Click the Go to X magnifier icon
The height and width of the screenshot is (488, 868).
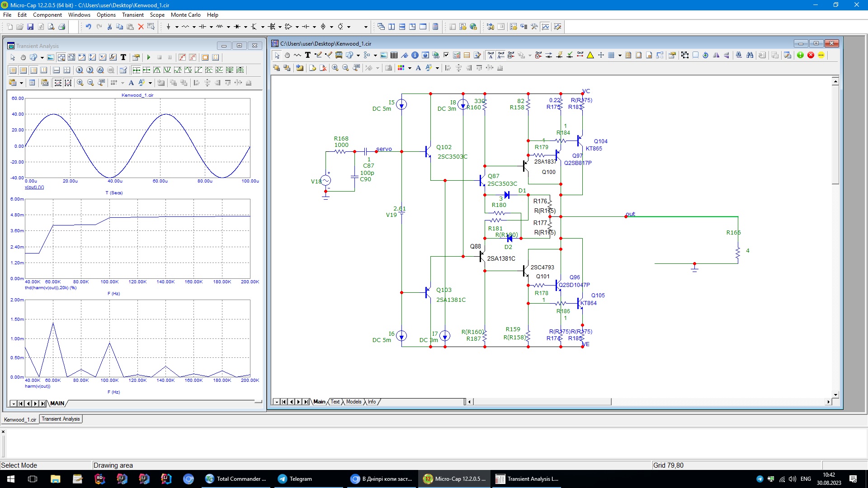tap(80, 70)
